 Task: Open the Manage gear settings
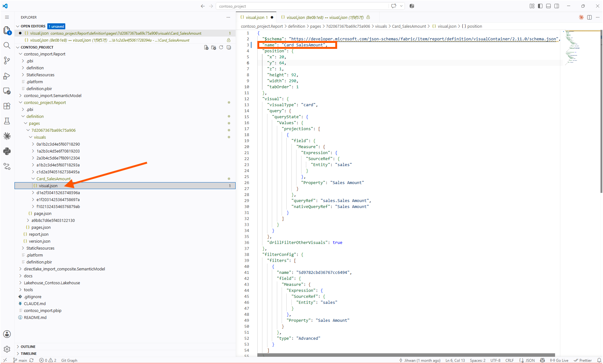click(7, 349)
